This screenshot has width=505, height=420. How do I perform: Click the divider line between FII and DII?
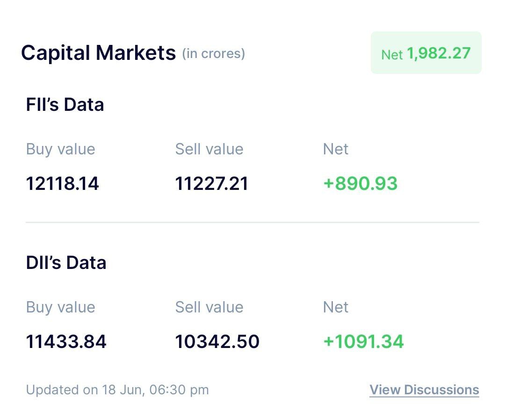coord(252,222)
